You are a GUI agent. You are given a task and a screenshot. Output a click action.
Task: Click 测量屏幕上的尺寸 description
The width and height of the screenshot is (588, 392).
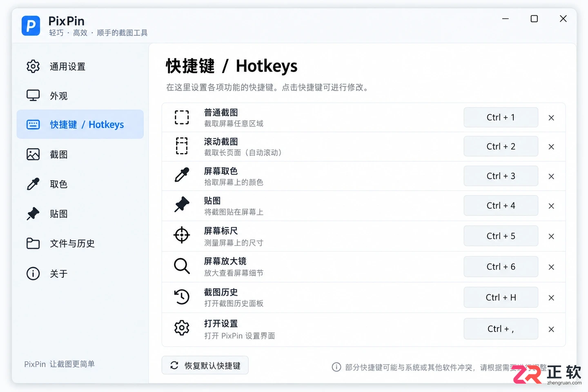pos(234,243)
